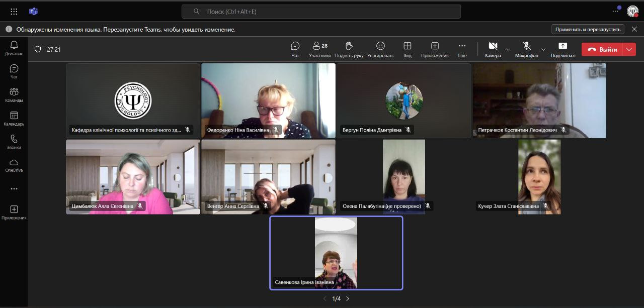The image size is (644, 308).
Task: Change meeting view (Вид)
Action: (408, 49)
